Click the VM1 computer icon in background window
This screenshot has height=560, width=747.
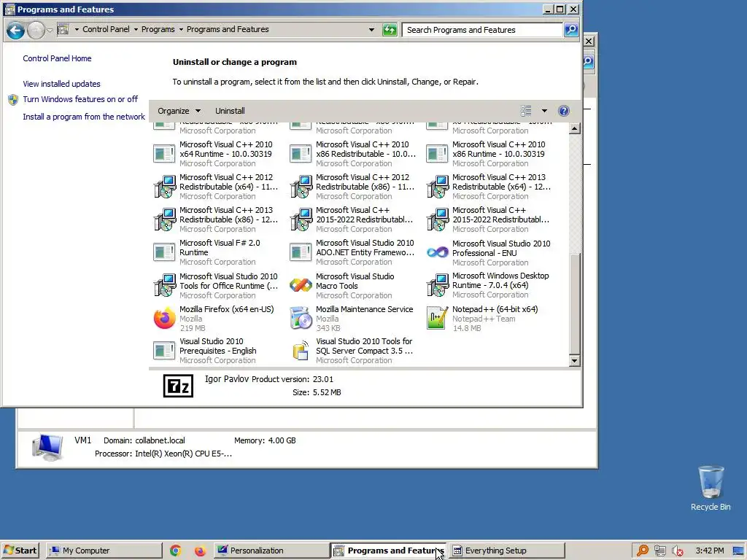pos(47,447)
